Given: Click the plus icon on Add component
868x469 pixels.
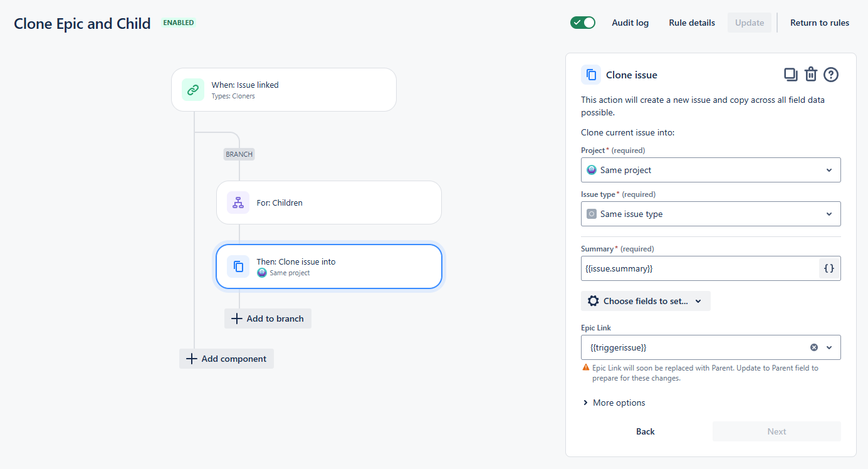Looking at the screenshot, I should (191, 359).
